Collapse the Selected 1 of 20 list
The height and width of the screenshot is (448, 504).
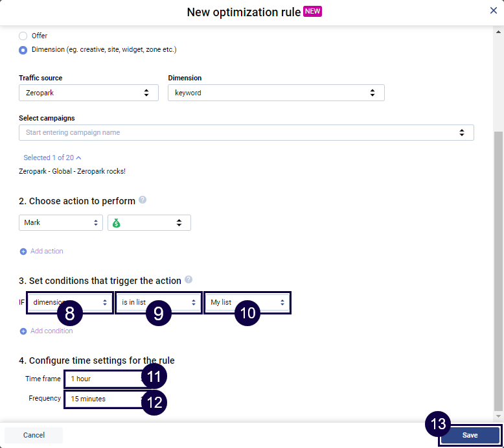click(52, 158)
